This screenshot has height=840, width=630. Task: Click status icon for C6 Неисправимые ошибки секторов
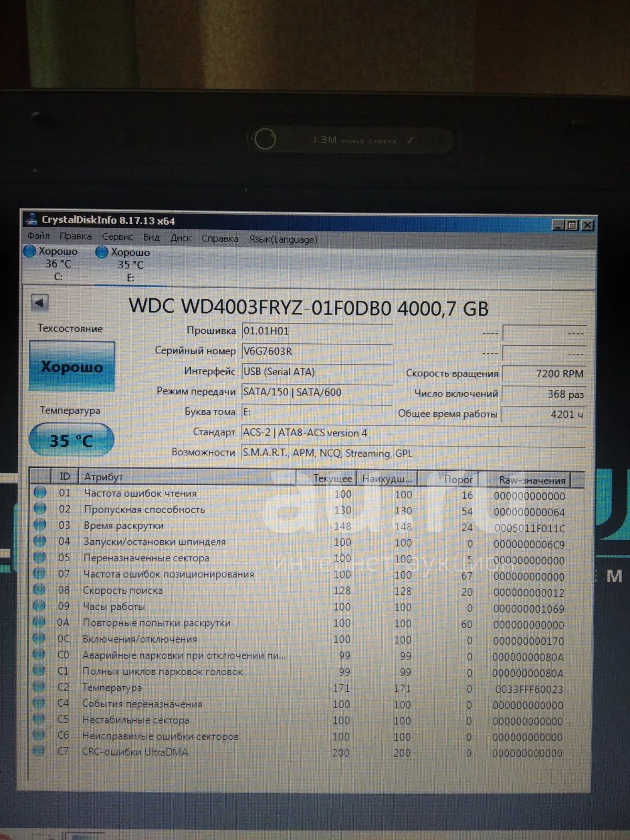click(x=38, y=734)
